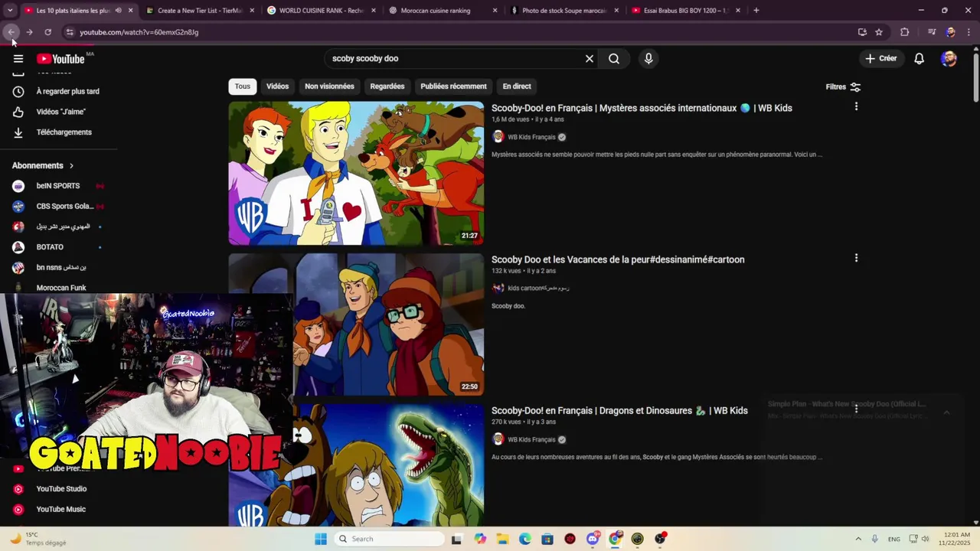Close the Moroccan cuisine ranking tab
The height and width of the screenshot is (551, 980).
[x=495, y=11]
